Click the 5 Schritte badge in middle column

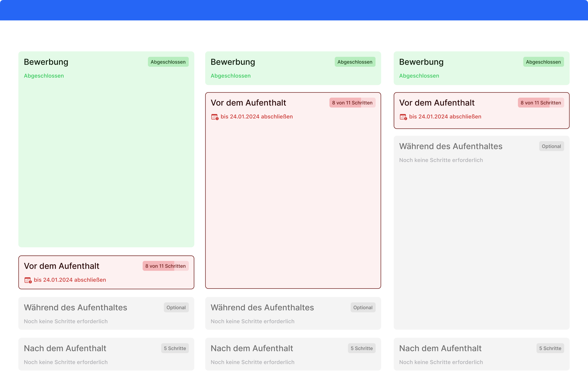[361, 348]
